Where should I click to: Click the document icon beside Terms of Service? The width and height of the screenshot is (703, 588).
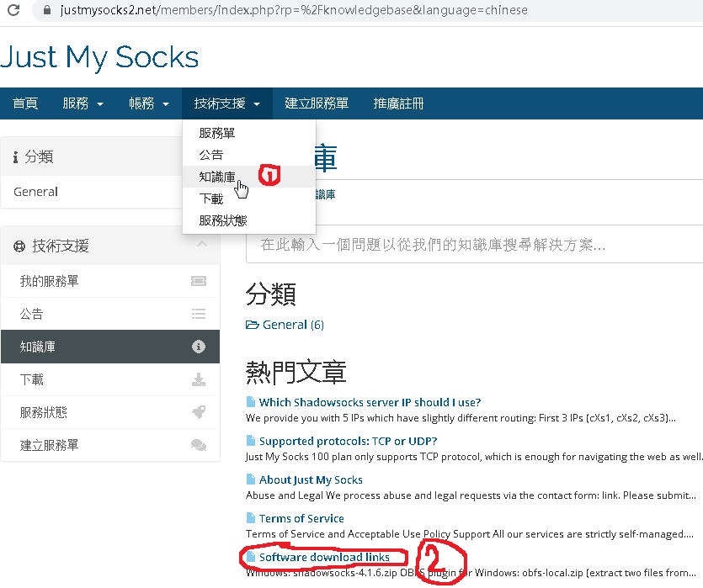(251, 518)
